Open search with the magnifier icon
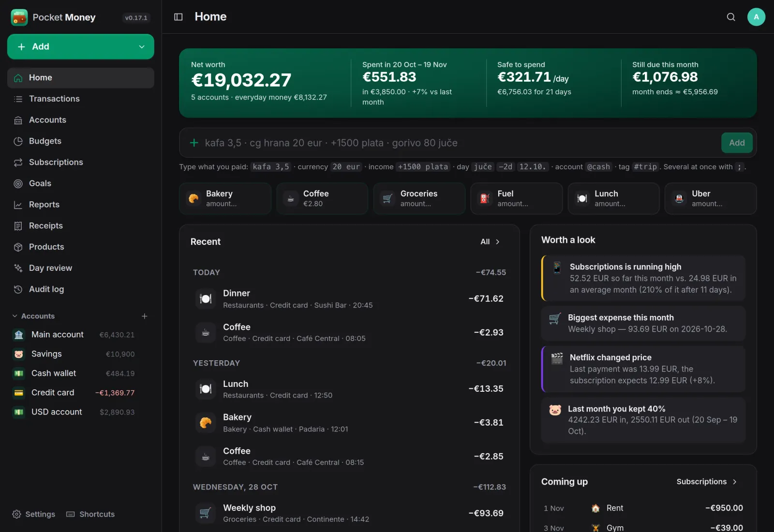This screenshot has height=532, width=774. [x=731, y=17]
